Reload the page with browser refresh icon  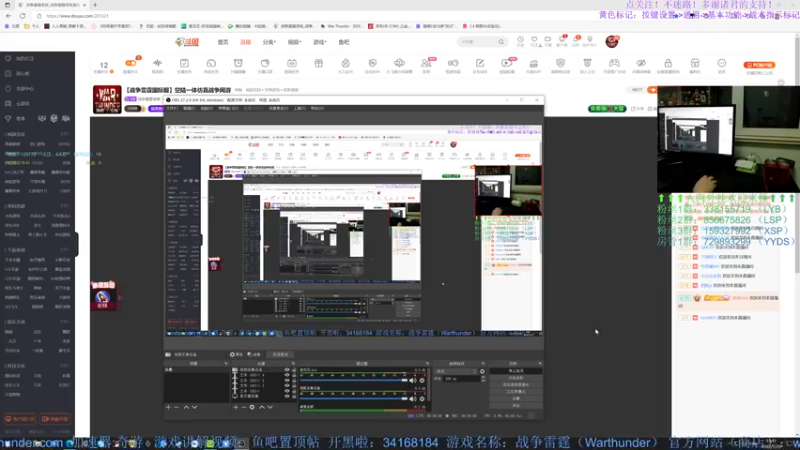click(x=23, y=16)
